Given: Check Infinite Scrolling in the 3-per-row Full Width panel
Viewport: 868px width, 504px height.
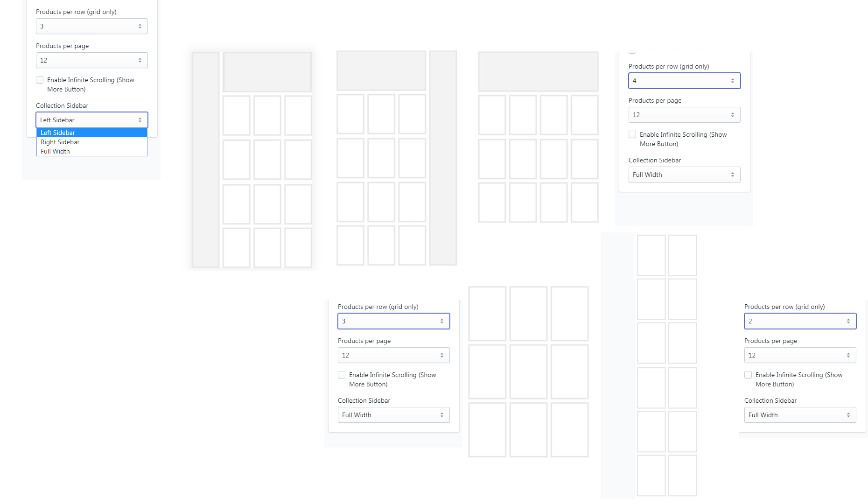Looking at the screenshot, I should pos(342,375).
